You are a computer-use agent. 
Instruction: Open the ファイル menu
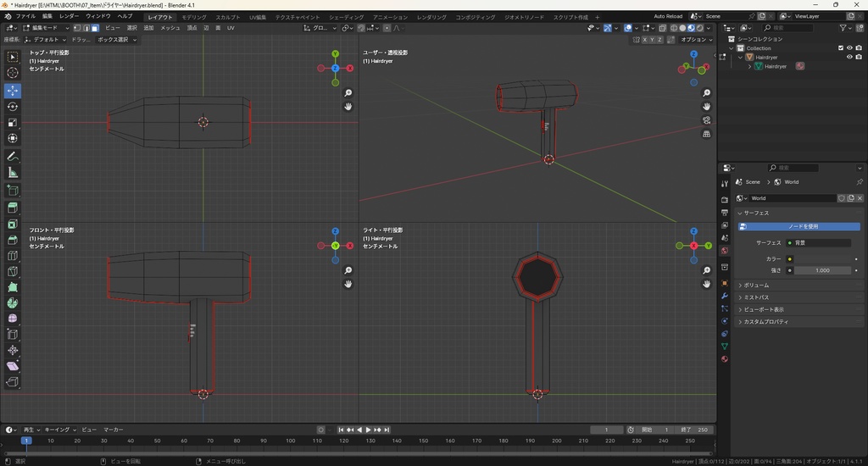click(x=25, y=16)
